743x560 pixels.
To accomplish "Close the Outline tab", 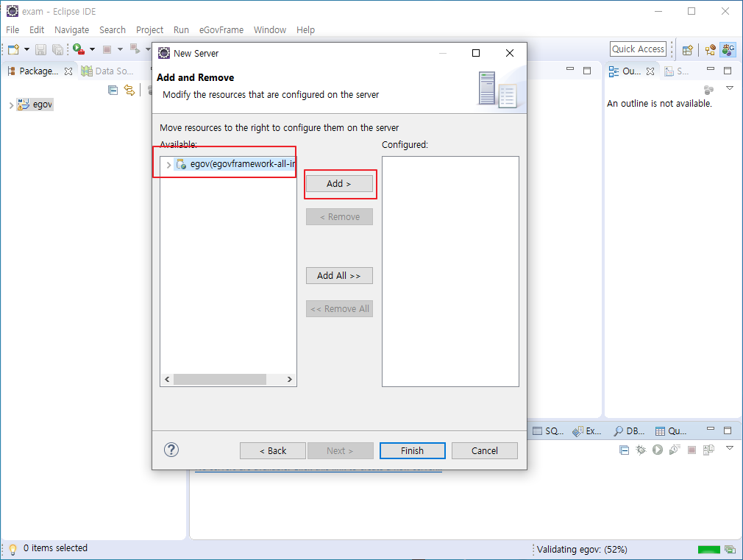I will [x=650, y=71].
